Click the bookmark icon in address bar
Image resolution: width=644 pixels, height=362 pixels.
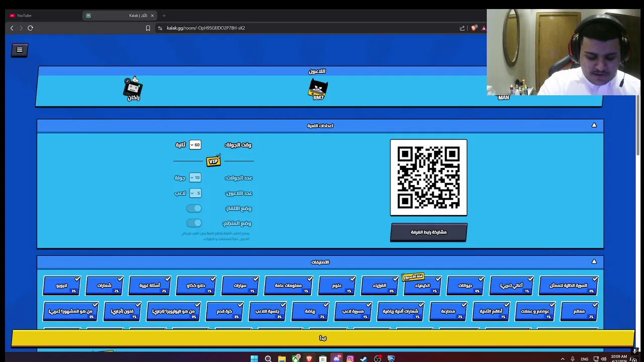pos(148,28)
